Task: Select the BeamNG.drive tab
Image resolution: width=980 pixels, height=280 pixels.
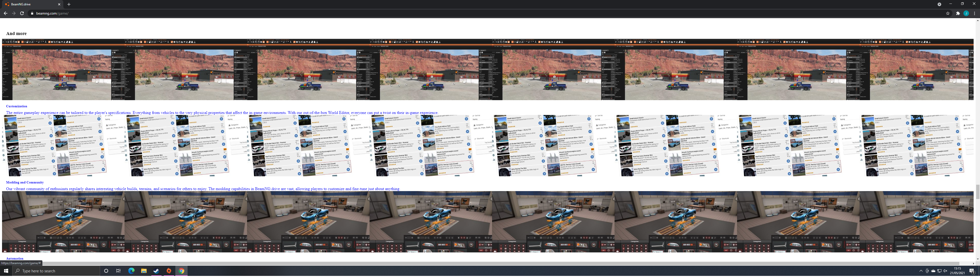Action: (33, 4)
